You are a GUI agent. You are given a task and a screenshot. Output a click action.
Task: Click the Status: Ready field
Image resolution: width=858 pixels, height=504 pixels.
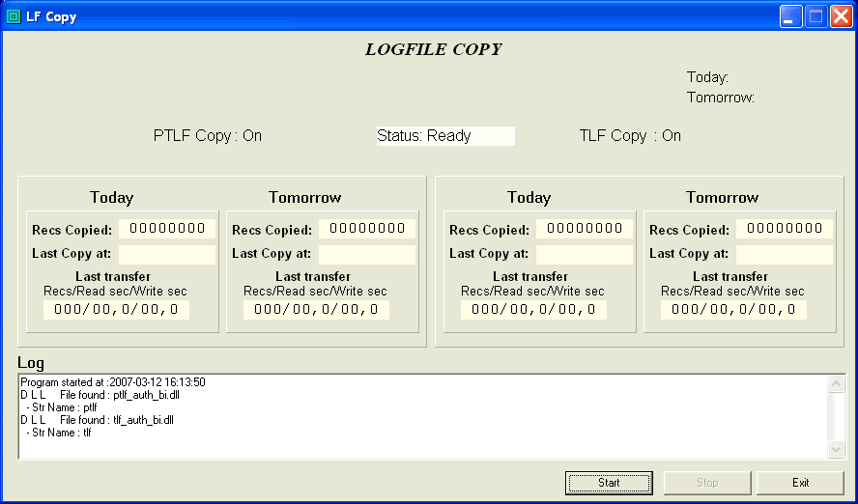click(x=446, y=136)
